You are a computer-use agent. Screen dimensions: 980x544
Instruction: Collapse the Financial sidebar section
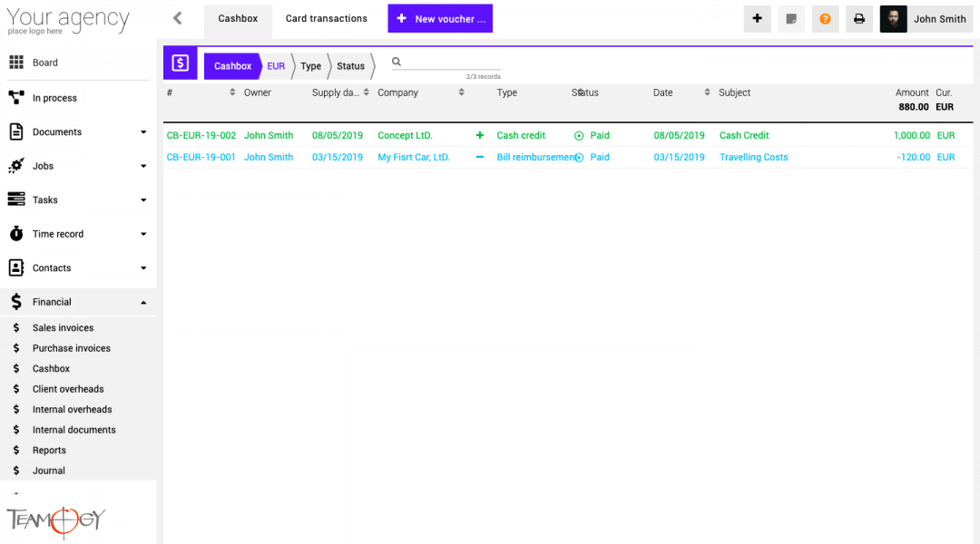142,302
